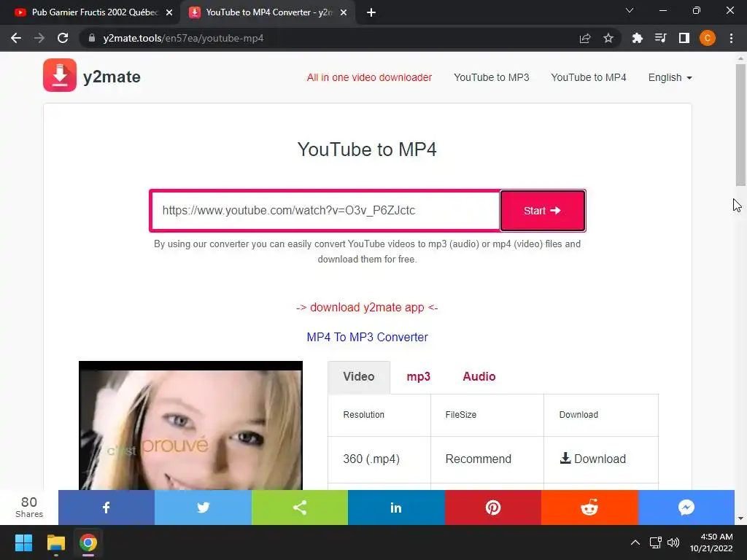Share via Messenger
The height and width of the screenshot is (560, 747).
pyautogui.click(x=686, y=507)
